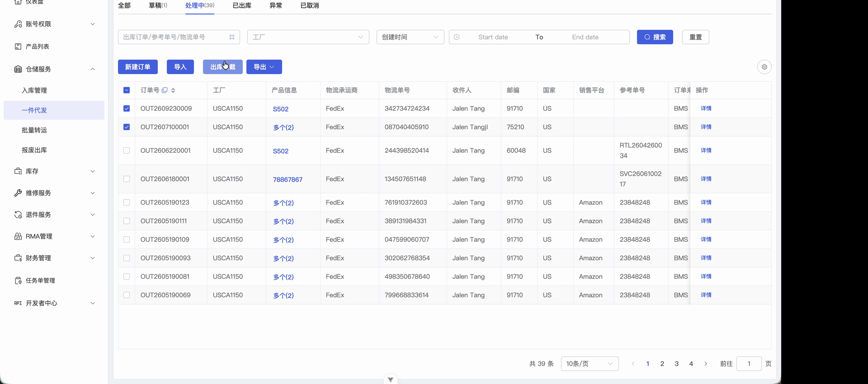
Task: Click the 任务单管理 clipboard icon
Action: [18, 281]
